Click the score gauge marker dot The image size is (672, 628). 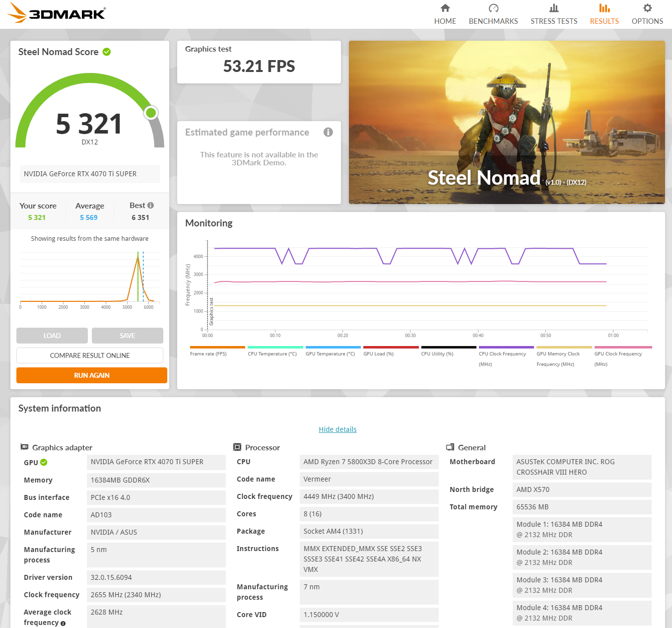pyautogui.click(x=151, y=113)
